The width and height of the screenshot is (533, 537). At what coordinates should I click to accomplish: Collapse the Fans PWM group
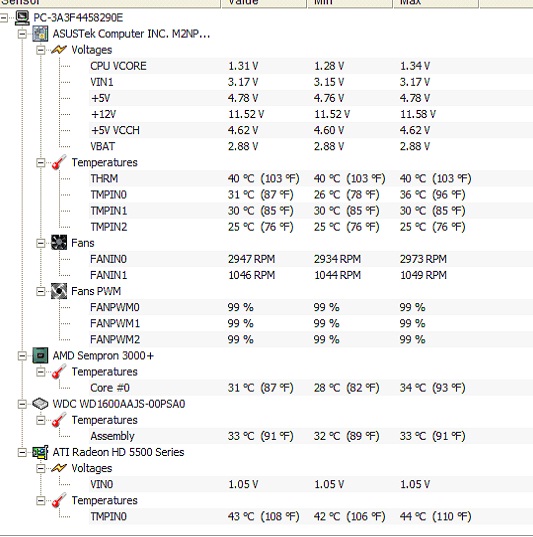point(41,291)
